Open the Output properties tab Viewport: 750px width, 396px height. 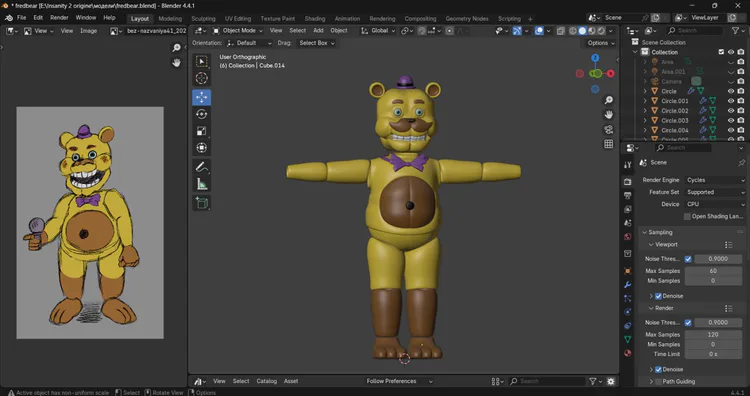pos(628,196)
